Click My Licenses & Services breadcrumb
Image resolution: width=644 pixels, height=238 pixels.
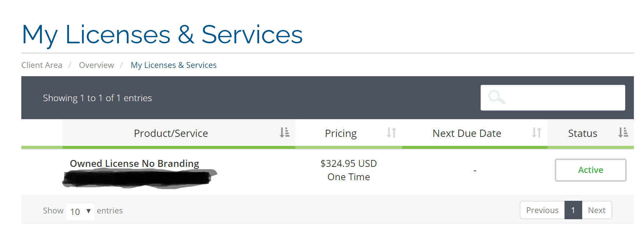click(x=173, y=65)
